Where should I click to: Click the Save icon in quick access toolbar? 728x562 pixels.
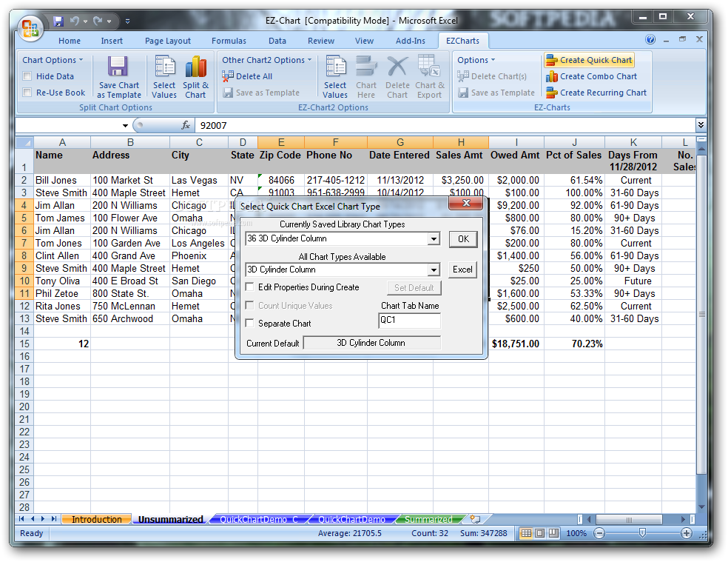tap(58, 21)
